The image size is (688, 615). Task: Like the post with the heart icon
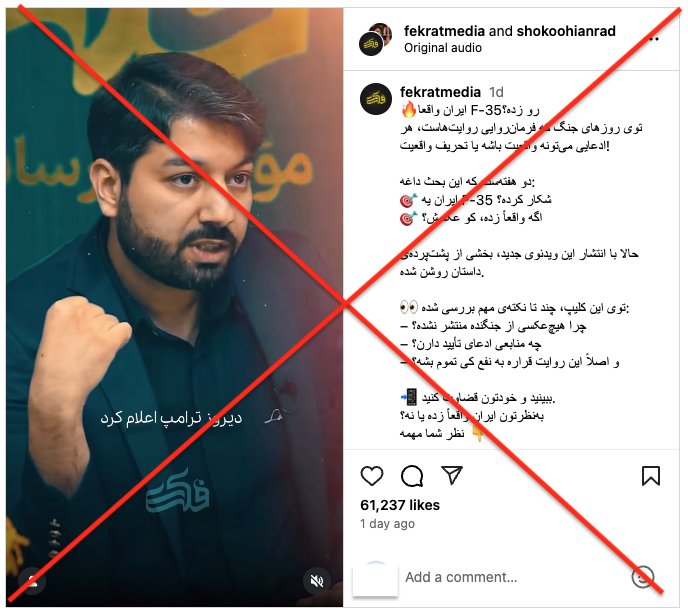372,476
